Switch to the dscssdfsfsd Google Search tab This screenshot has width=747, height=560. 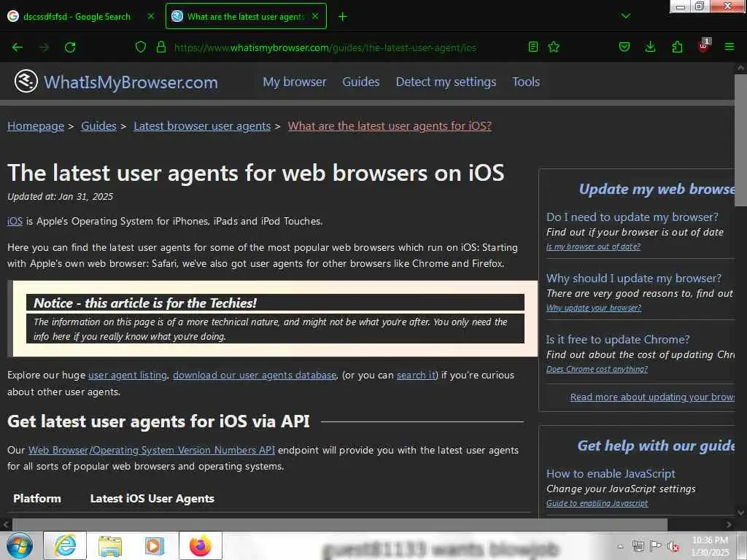[x=77, y=17]
